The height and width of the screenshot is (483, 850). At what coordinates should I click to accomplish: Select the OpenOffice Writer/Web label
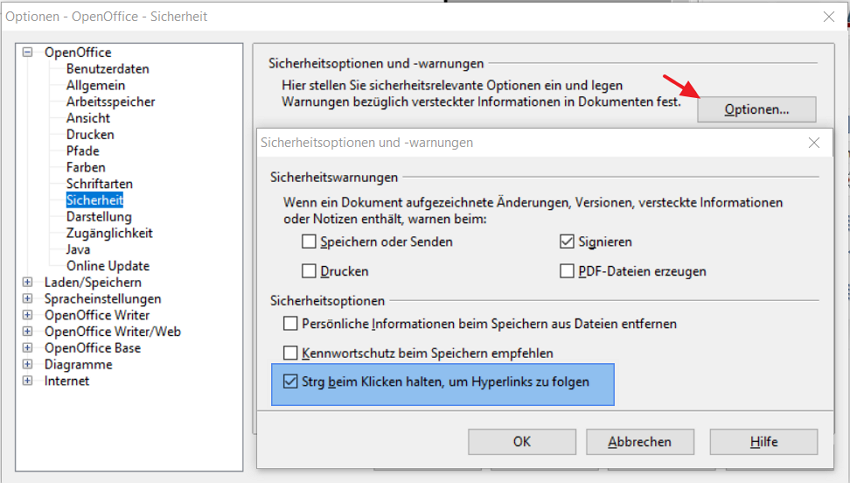pyautogui.click(x=113, y=331)
